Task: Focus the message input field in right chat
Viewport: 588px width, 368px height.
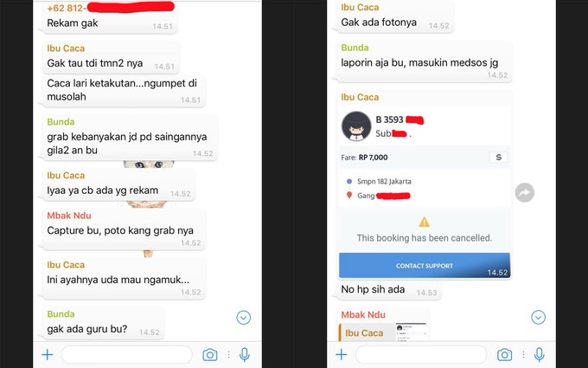Action: [x=421, y=354]
